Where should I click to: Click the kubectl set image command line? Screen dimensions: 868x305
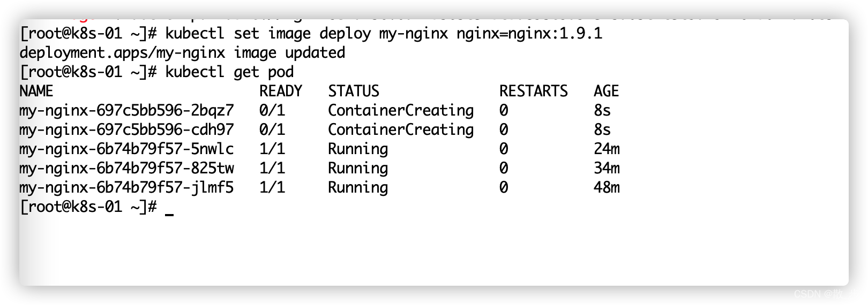coord(311,34)
